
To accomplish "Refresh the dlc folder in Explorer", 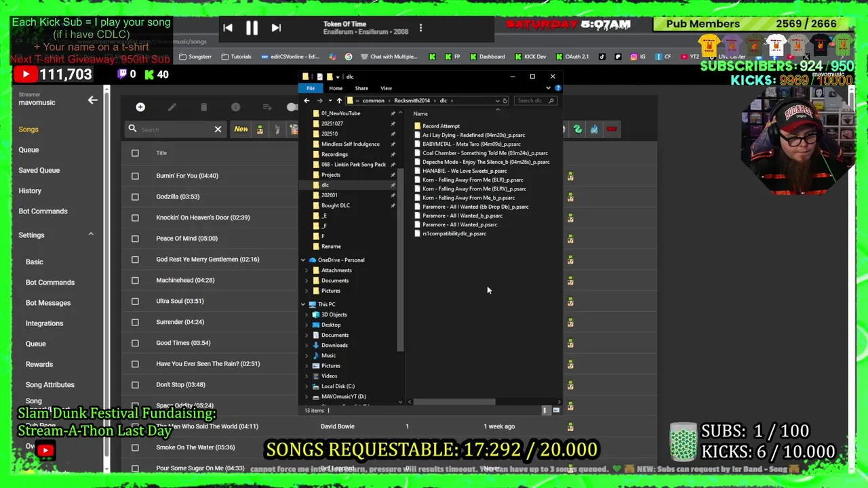I will (x=505, y=100).
